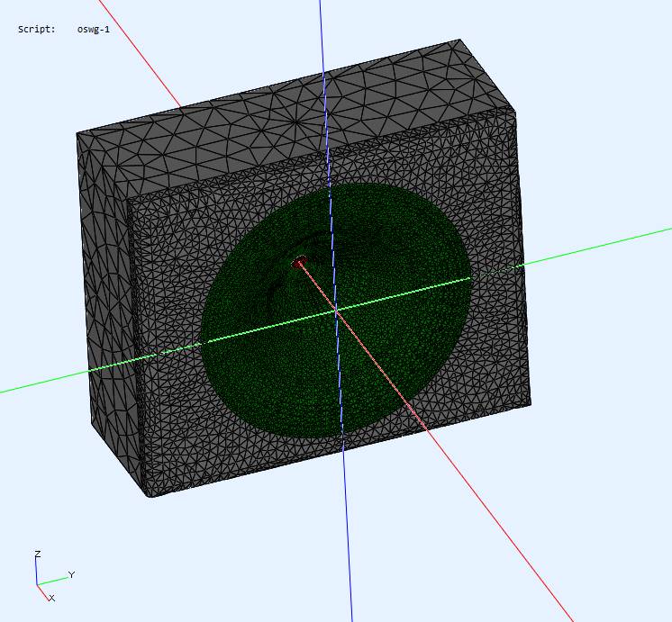Click the XYZ axis orientation triad
The width and height of the screenshot is (672, 622).
coord(53,577)
